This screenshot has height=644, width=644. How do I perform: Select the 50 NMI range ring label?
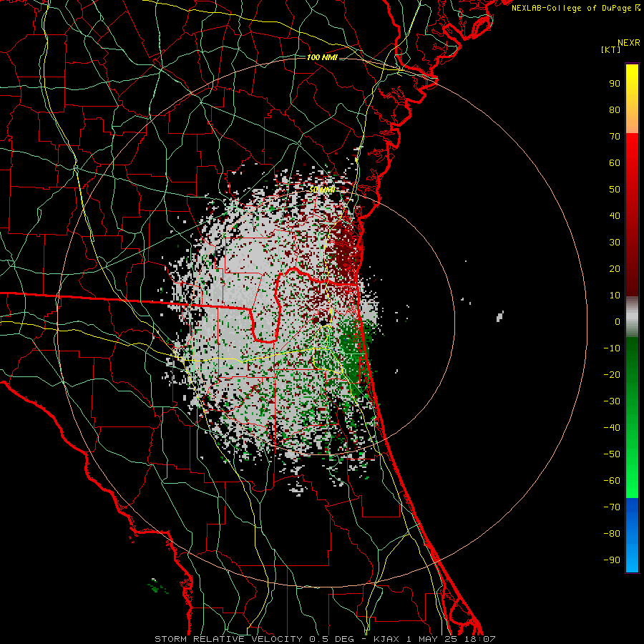click(322, 190)
